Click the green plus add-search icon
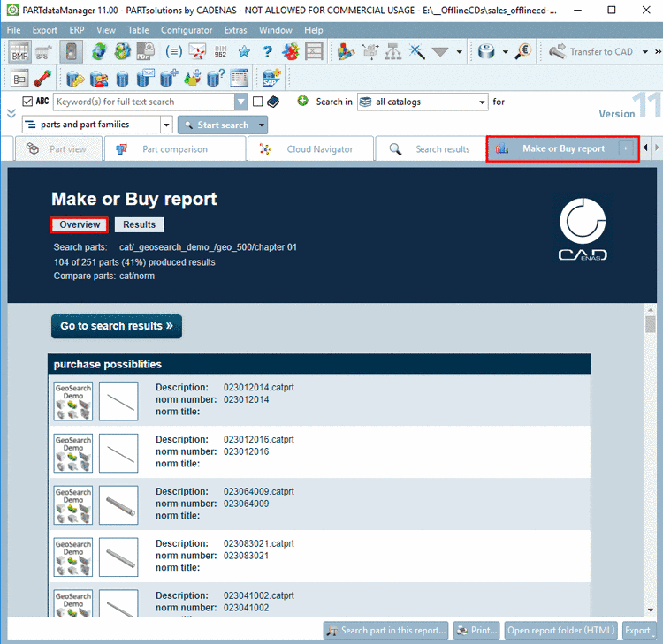Viewport: 663px width, 644px height. [x=302, y=101]
